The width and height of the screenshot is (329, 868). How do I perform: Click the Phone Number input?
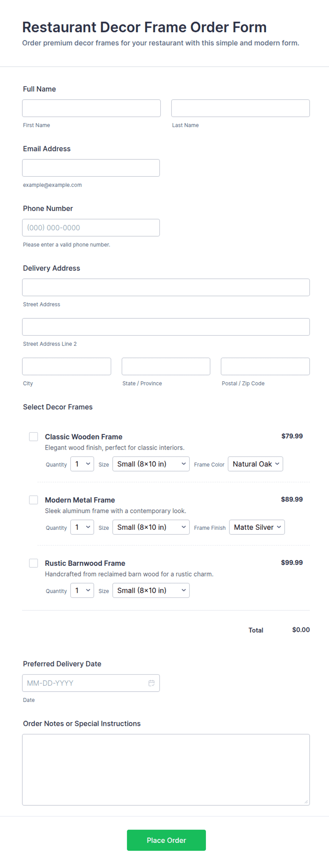pyautogui.click(x=91, y=228)
